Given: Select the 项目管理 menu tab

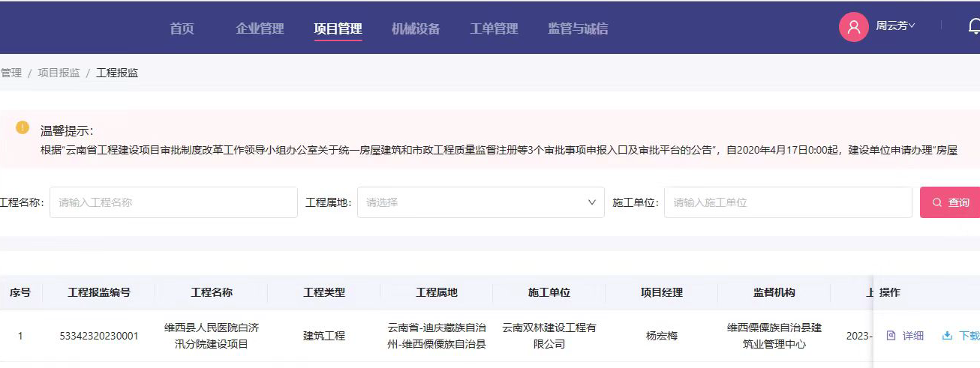Looking at the screenshot, I should pyautogui.click(x=338, y=29).
